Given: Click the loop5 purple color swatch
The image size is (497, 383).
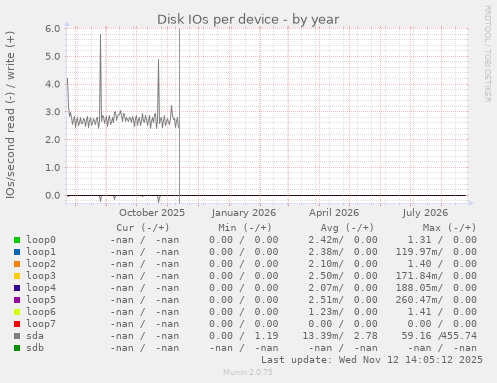Looking at the screenshot, I should click(x=17, y=300).
